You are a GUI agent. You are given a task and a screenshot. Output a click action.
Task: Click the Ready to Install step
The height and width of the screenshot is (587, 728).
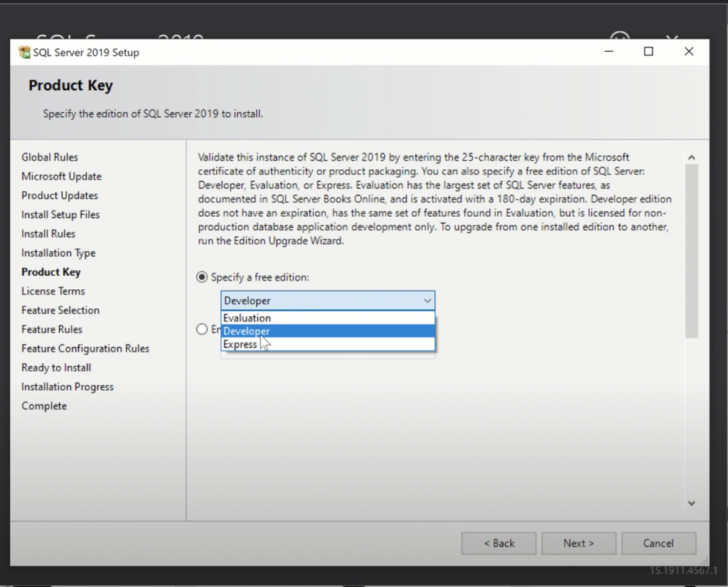(56, 367)
